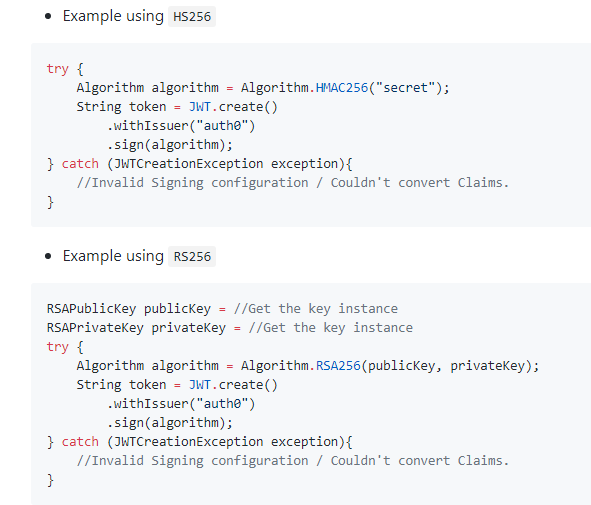Click "Example using" text above HS256 block
This screenshot has width=591, height=505.
click(x=113, y=16)
